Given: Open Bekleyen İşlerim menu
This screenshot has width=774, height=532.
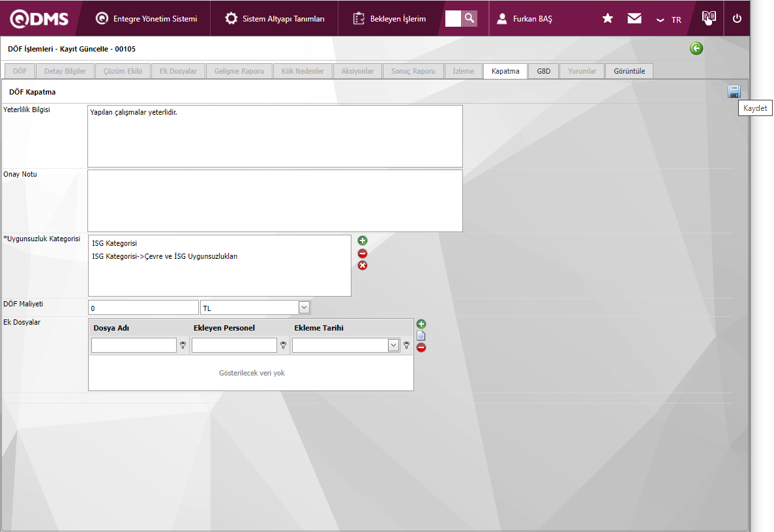Looking at the screenshot, I should pos(389,19).
